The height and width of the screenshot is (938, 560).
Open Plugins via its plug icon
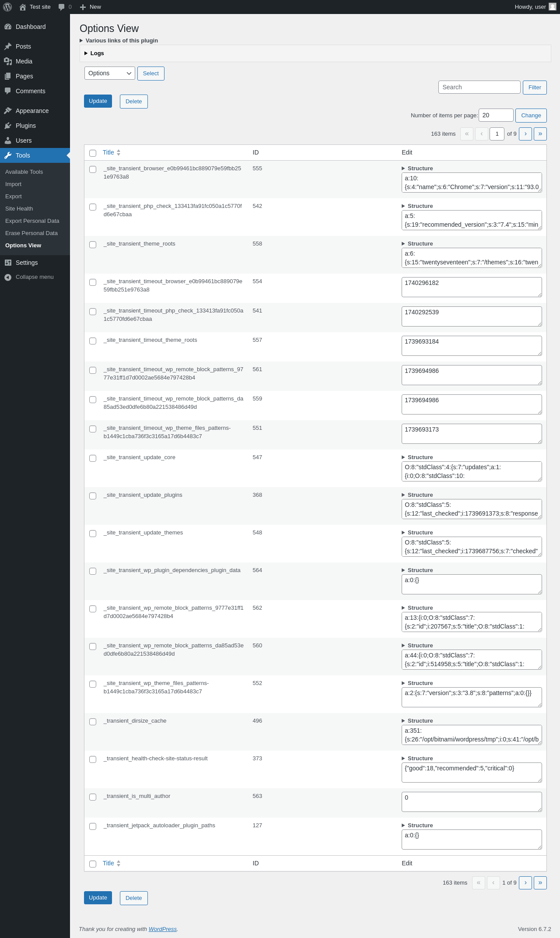(8, 126)
